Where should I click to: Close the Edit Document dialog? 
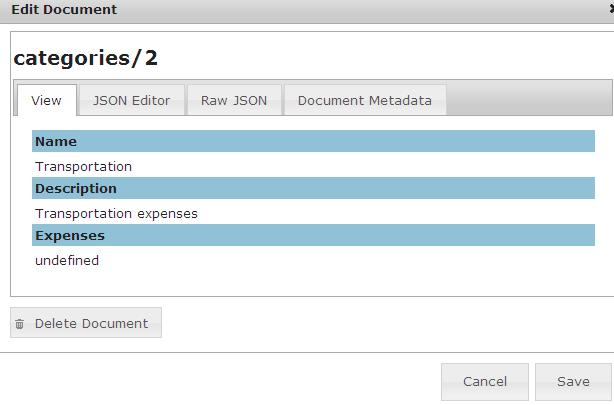(610, 9)
